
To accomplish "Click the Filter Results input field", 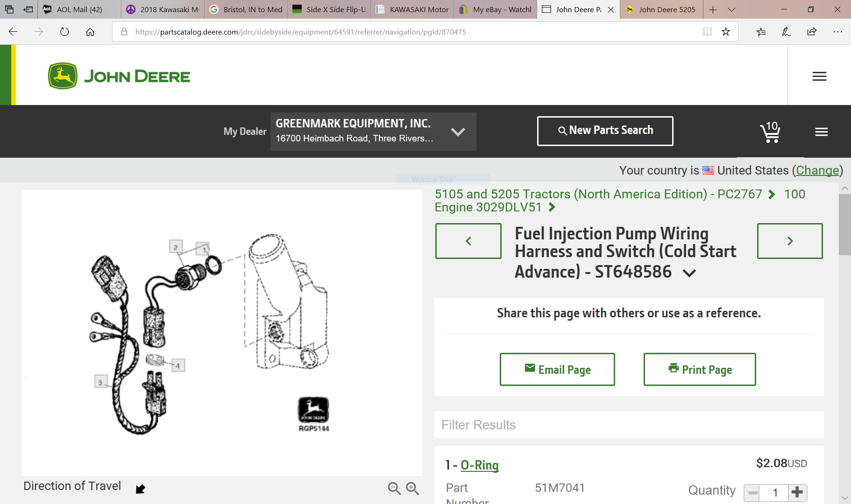I will pyautogui.click(x=629, y=425).
